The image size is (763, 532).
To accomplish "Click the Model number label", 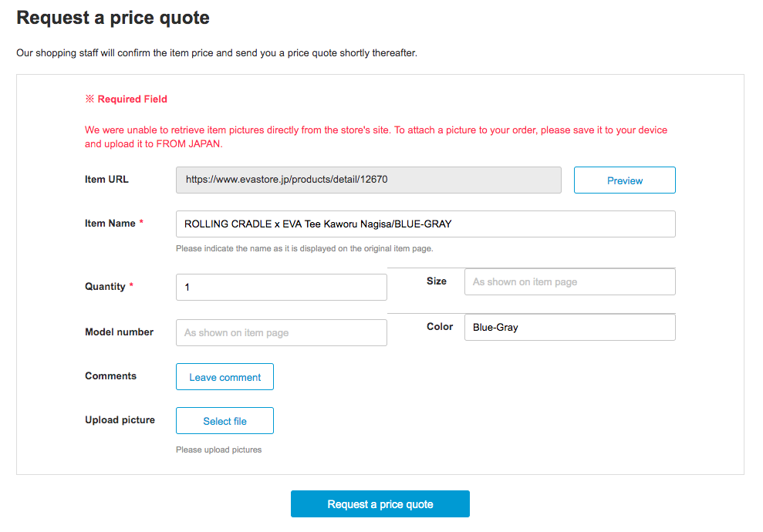I will 120,332.
